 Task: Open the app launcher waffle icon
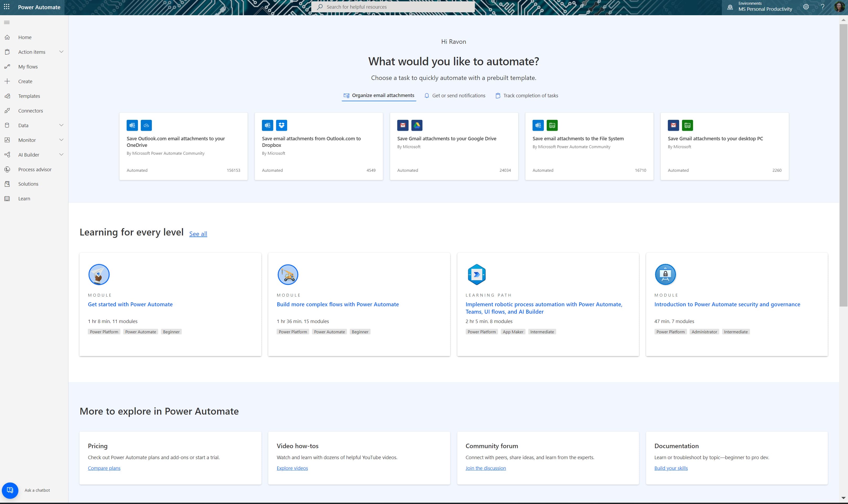pos(7,7)
